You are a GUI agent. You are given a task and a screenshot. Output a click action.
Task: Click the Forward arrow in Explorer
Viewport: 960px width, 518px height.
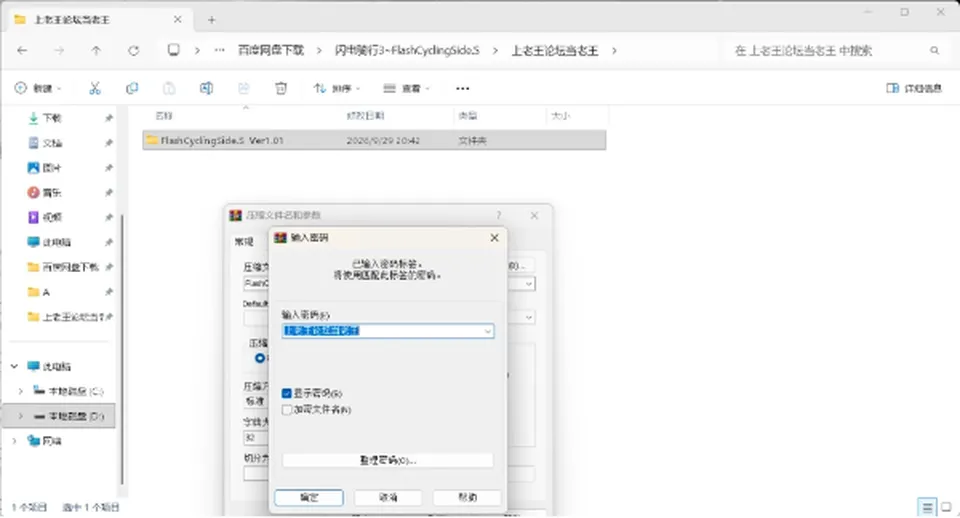click(59, 51)
